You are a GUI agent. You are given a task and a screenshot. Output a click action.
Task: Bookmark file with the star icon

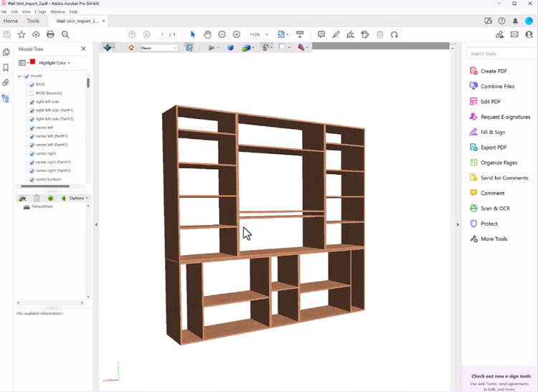coord(22,34)
